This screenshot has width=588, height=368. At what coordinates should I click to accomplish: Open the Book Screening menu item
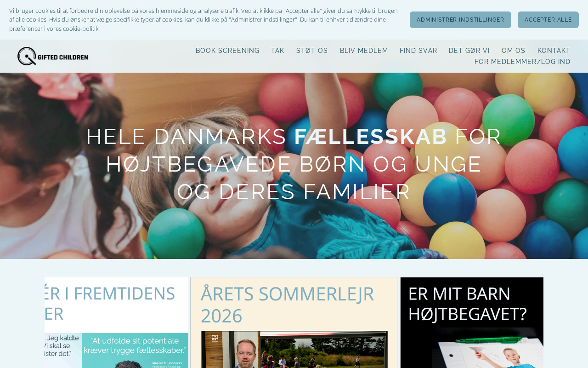point(227,51)
